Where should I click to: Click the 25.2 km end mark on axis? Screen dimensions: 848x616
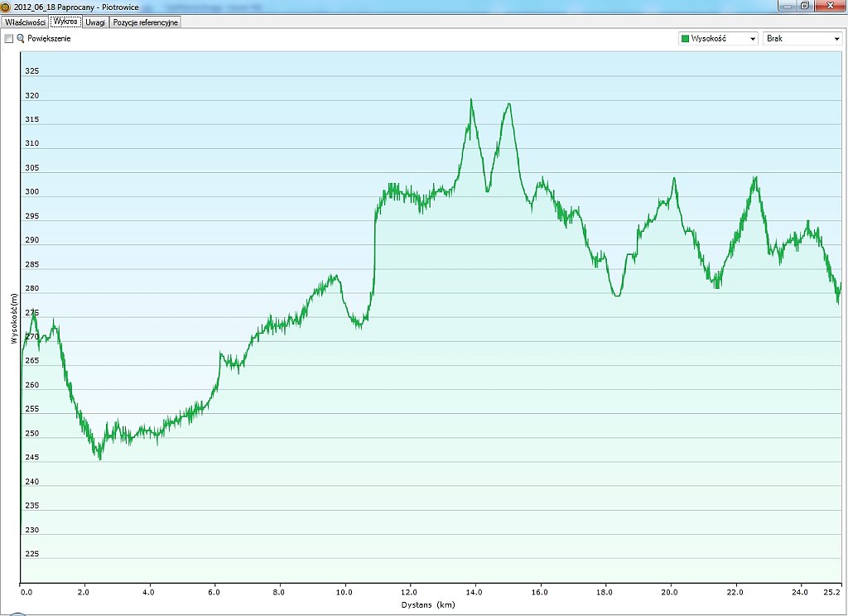point(833,593)
